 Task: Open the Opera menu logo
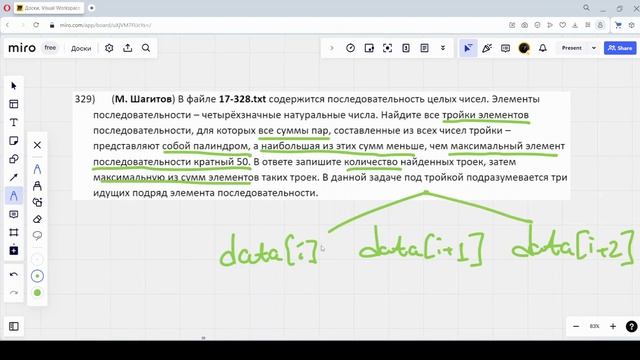tap(7, 8)
